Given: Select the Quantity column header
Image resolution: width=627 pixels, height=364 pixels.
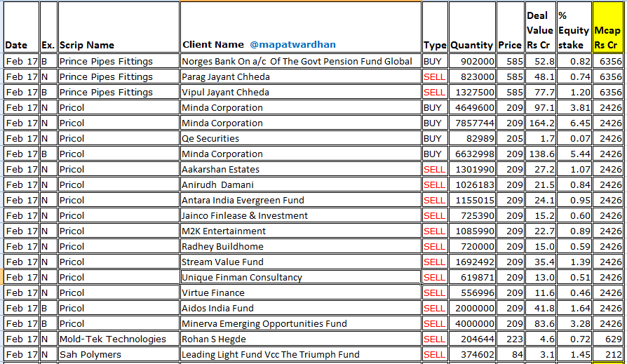Looking at the screenshot, I should (x=472, y=27).
